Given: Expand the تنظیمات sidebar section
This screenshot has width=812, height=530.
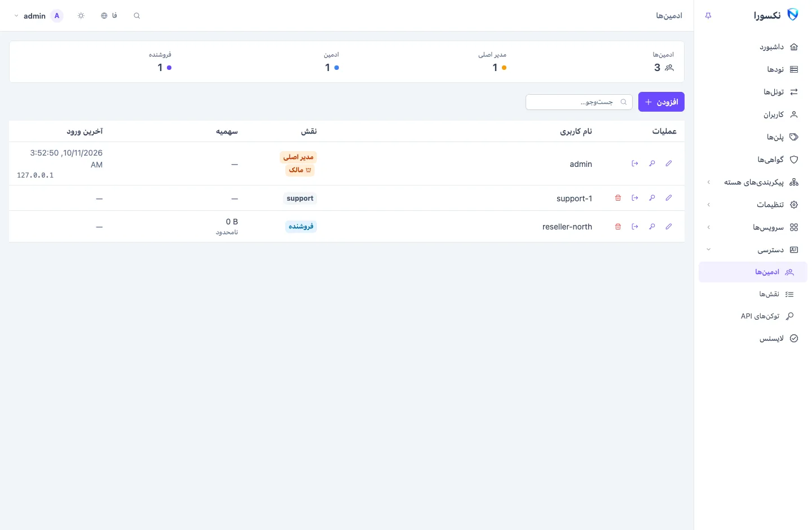Looking at the screenshot, I should pyautogui.click(x=753, y=205).
